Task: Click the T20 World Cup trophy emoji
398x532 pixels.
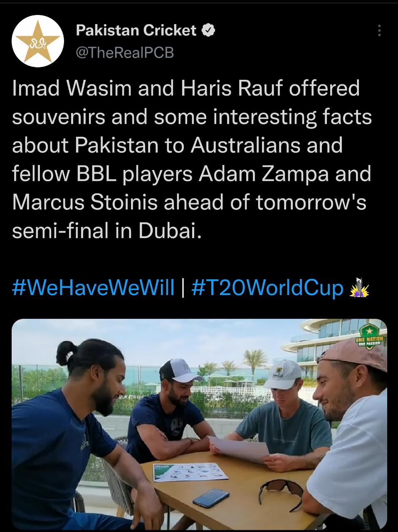Action: pyautogui.click(x=360, y=288)
